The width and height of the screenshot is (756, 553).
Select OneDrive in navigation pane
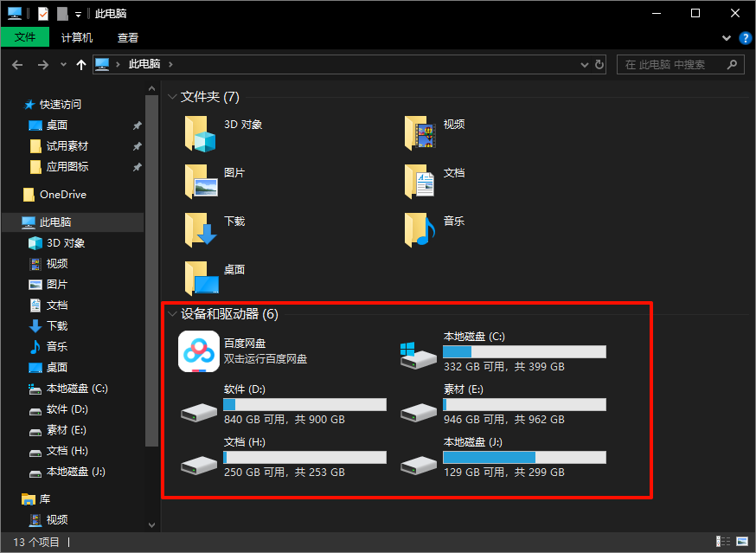[62, 195]
